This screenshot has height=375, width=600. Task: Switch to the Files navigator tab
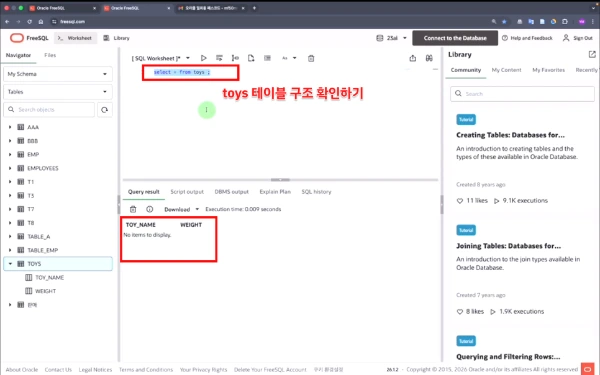coord(50,55)
